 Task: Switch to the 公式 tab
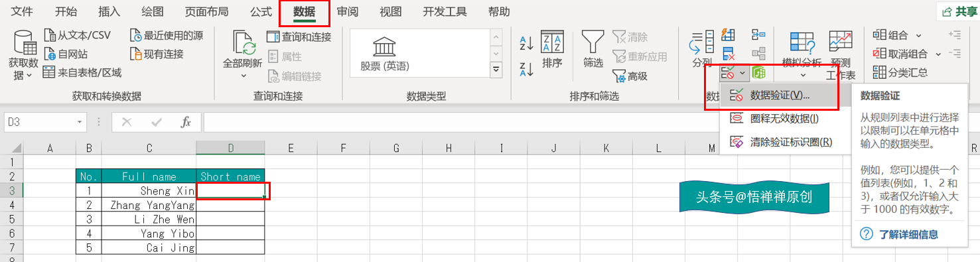click(261, 11)
